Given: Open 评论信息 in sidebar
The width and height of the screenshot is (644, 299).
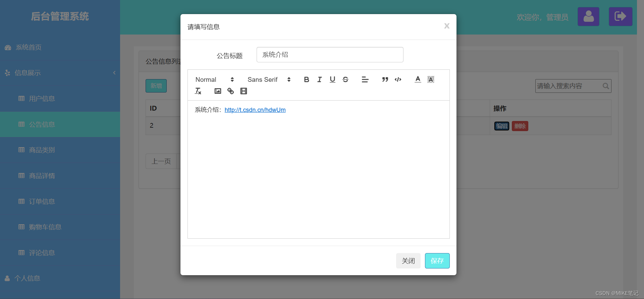Looking at the screenshot, I should click(60, 253).
